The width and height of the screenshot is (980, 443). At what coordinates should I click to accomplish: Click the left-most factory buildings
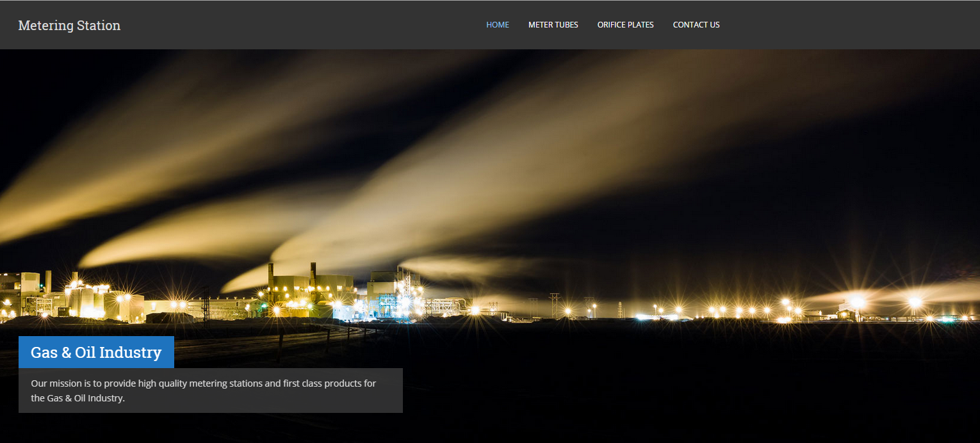pyautogui.click(x=26, y=294)
